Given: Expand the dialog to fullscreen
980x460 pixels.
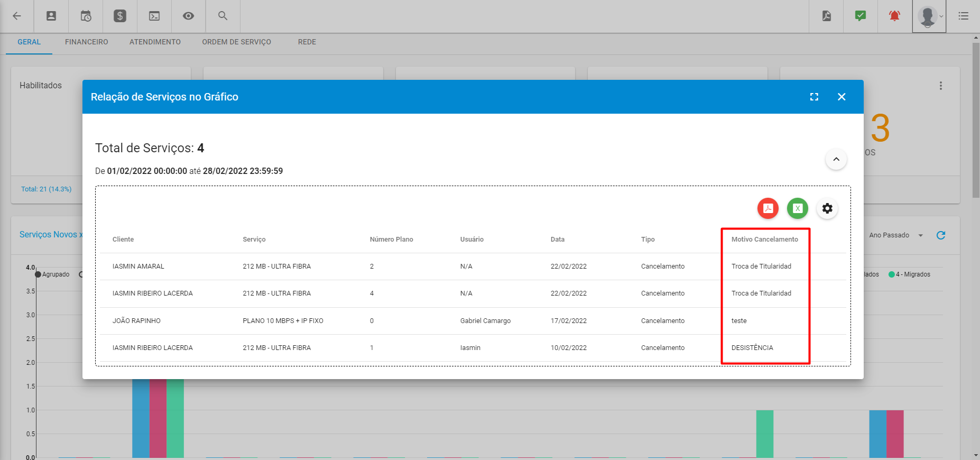Looking at the screenshot, I should click(814, 97).
